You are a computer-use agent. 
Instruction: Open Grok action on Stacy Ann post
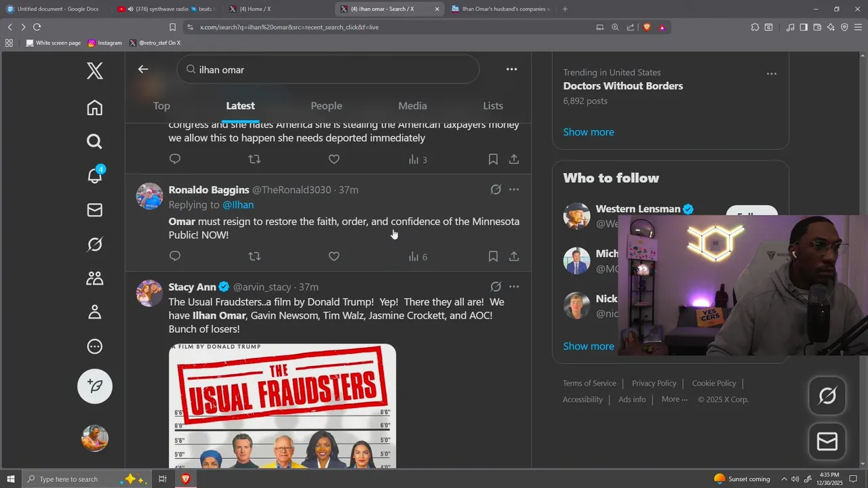point(496,287)
